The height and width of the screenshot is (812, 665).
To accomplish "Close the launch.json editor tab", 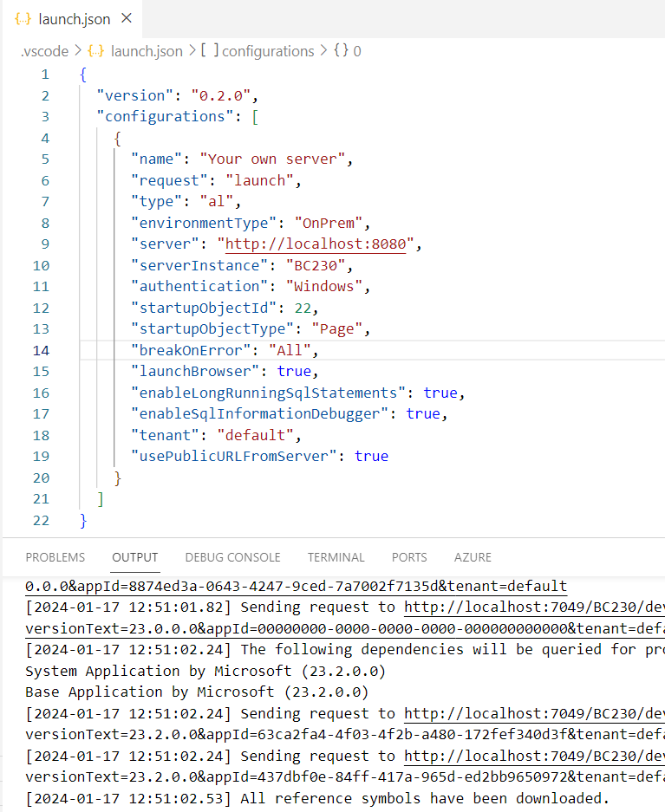I will (x=127, y=18).
